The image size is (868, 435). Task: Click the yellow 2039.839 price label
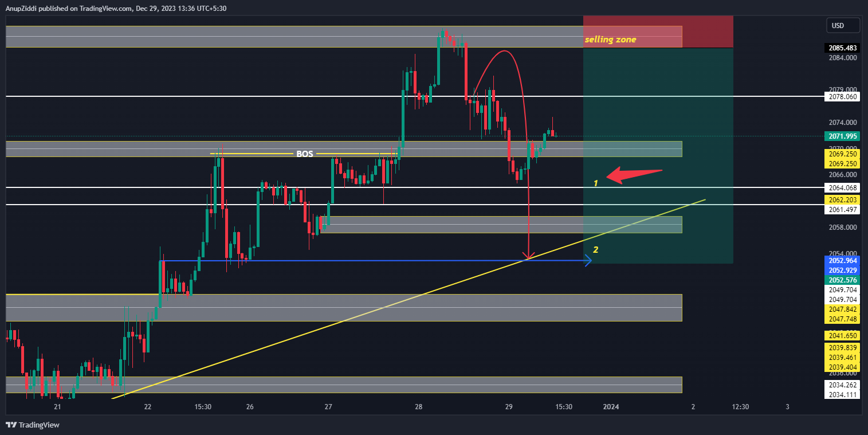pyautogui.click(x=843, y=348)
